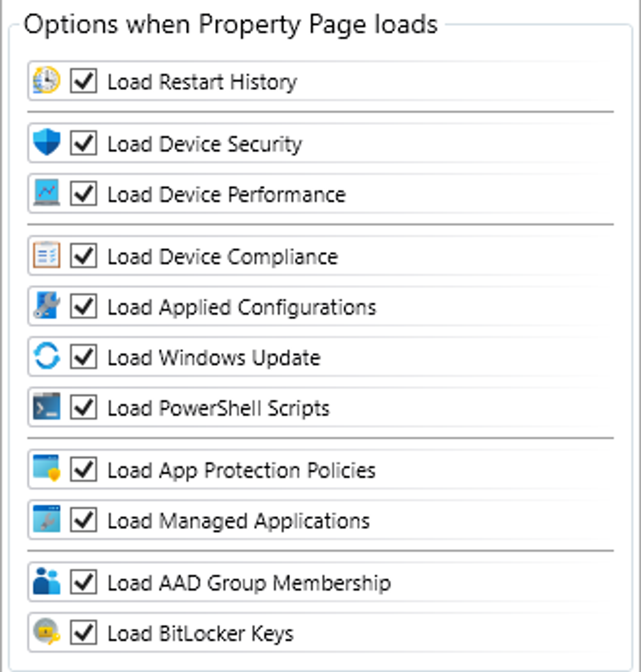Toggle the Load Device Security checkbox

click(83, 143)
